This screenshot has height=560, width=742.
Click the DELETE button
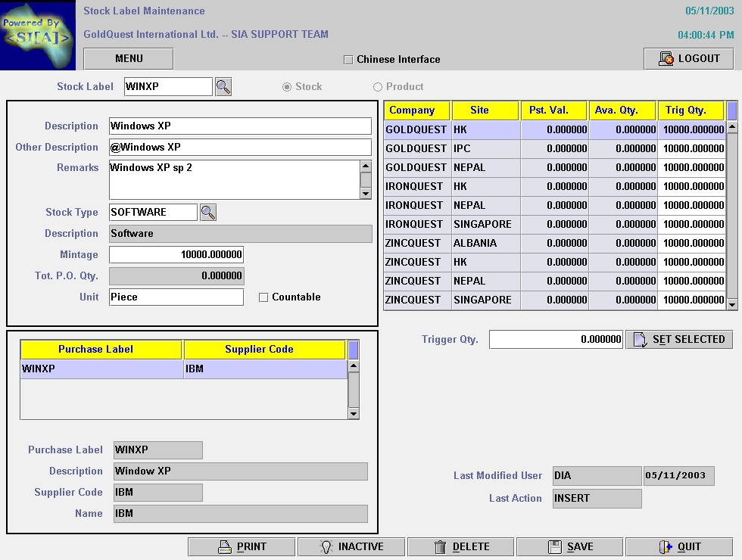(x=460, y=546)
